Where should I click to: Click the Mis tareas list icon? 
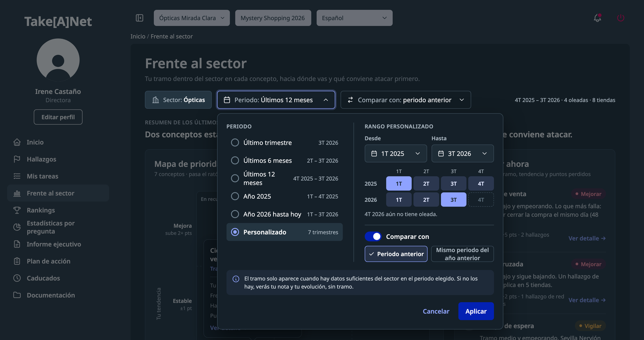point(17,176)
